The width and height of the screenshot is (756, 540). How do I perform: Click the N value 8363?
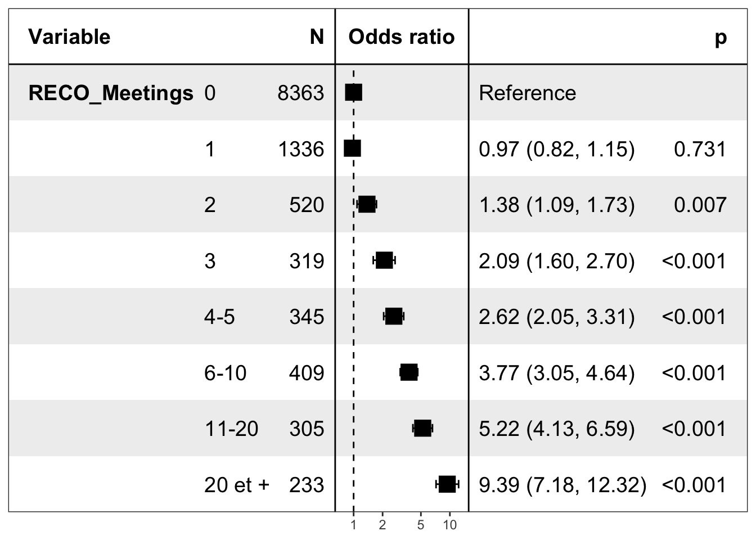coord(300,93)
